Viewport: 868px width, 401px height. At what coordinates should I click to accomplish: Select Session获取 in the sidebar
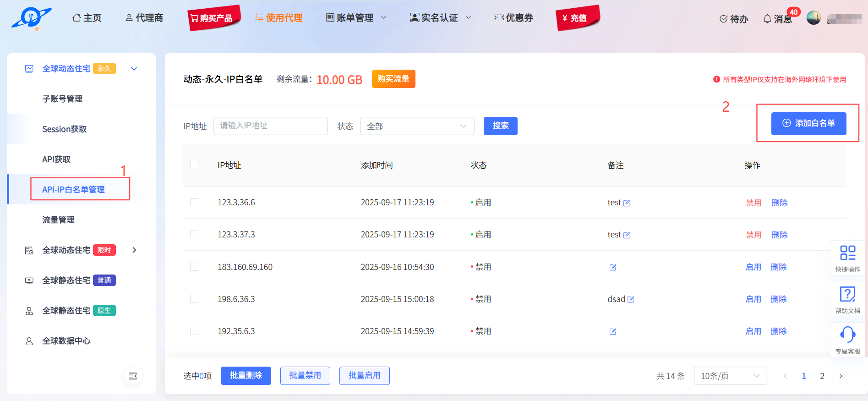pyautogui.click(x=65, y=129)
